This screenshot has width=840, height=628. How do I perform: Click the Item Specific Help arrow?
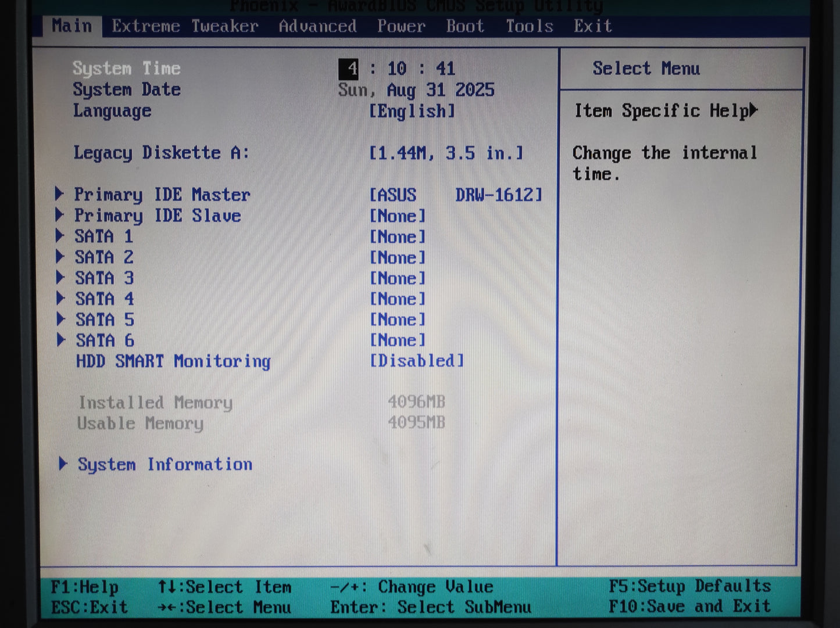(753, 110)
